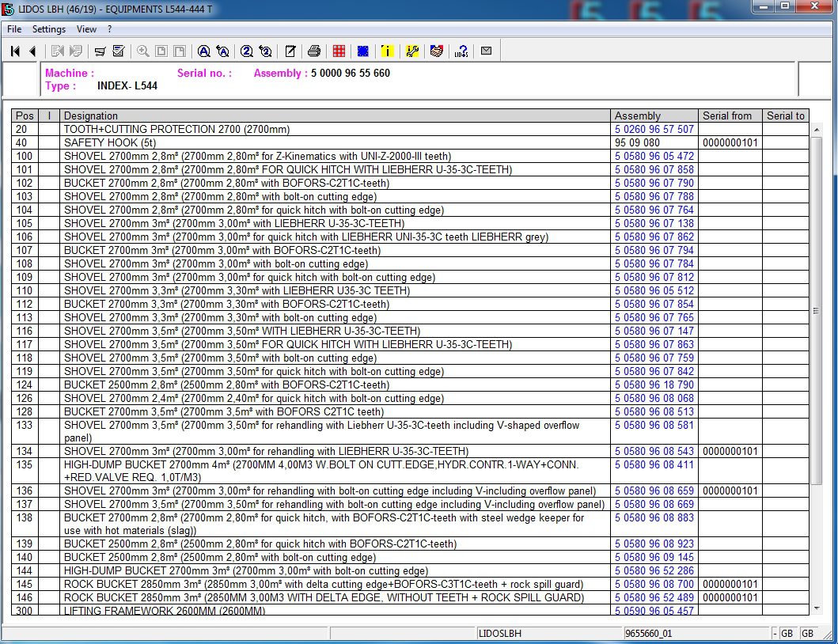The height and width of the screenshot is (644, 838).
Task: Open assembly 5 0580 96 52 286
Action: coord(654,570)
